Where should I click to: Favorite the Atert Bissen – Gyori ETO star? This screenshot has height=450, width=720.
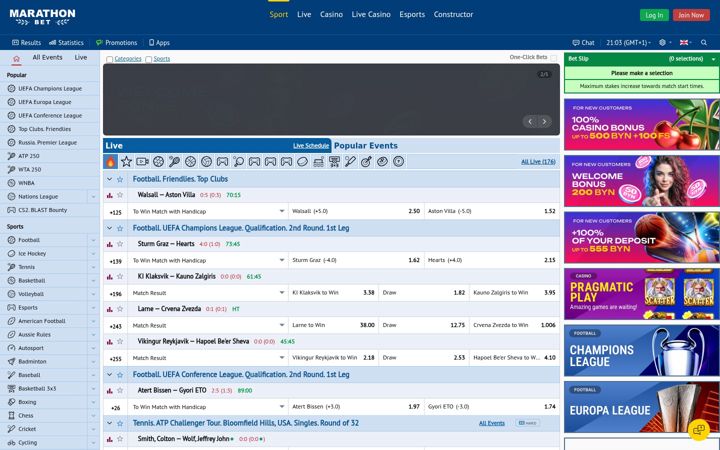pyautogui.click(x=120, y=391)
